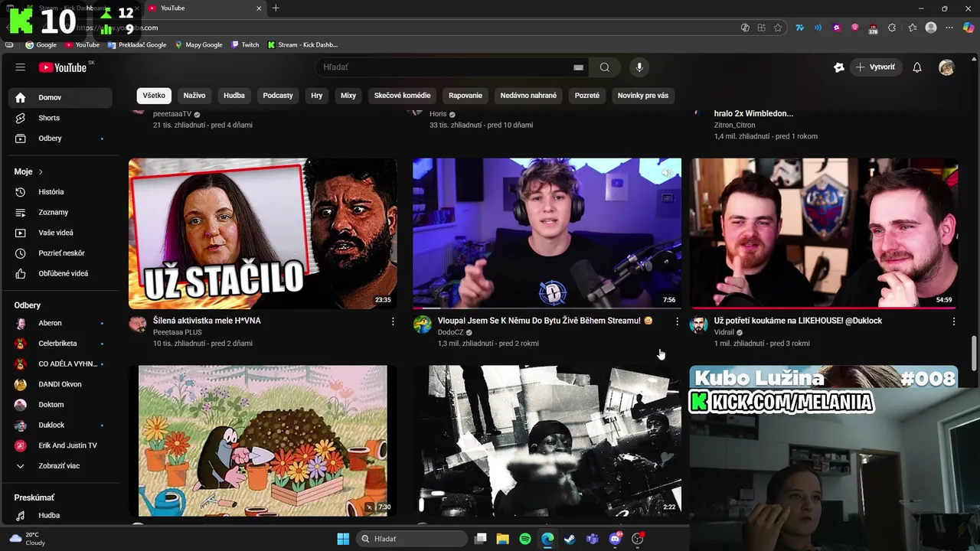980x551 pixels.
Task: Click the search magnifier button
Action: 605,67
